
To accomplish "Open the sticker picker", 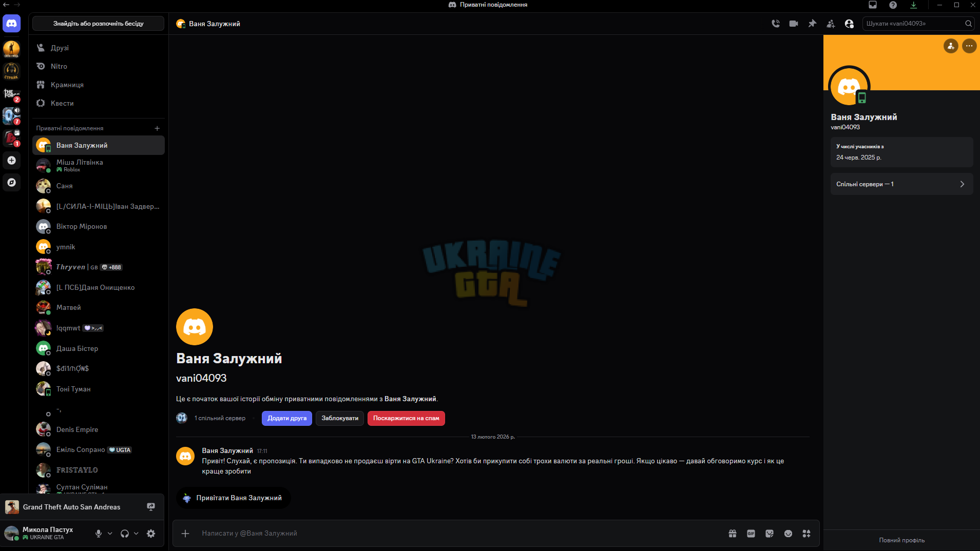I will tap(770, 534).
